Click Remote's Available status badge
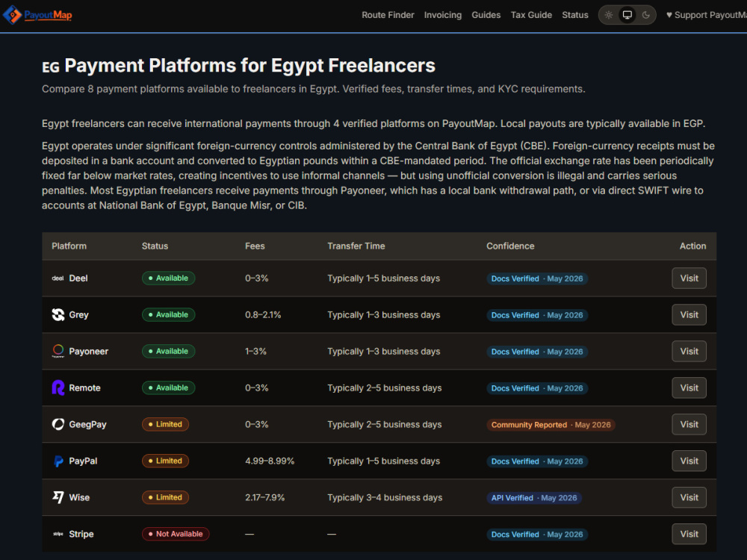747x560 pixels. 168,388
